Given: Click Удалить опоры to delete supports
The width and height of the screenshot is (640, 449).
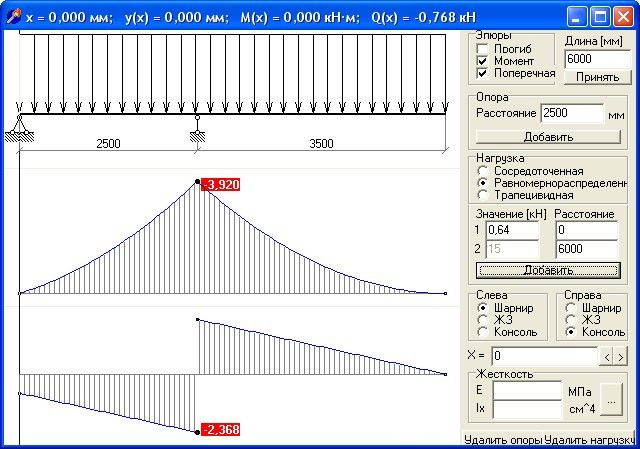Looking at the screenshot, I should 502,439.
